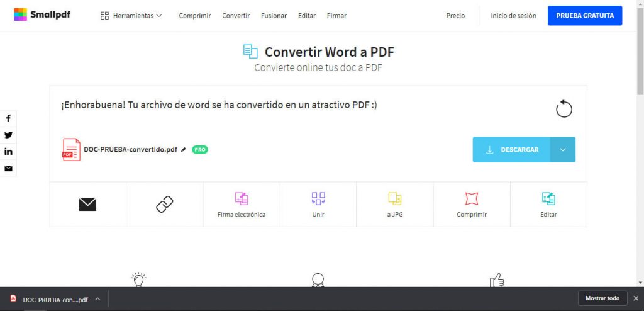
Task: Share on Facebook from the sidebar
Action: pyautogui.click(x=8, y=118)
